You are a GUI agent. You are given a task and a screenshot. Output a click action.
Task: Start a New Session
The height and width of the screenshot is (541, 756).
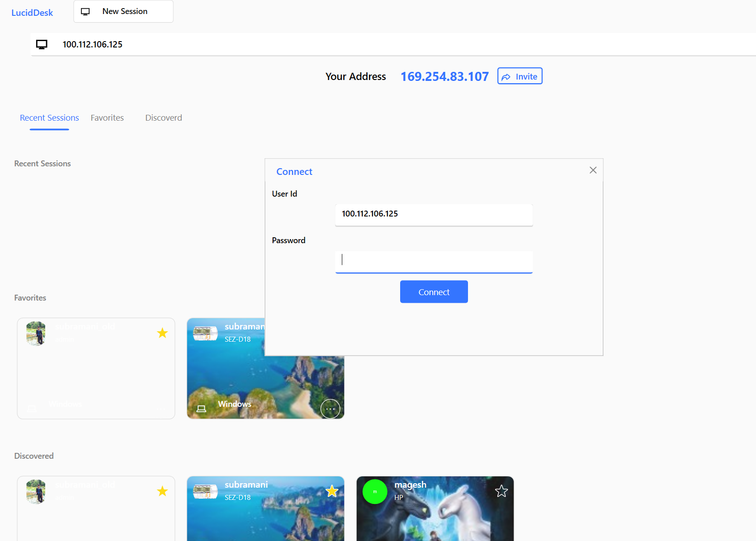(x=123, y=11)
